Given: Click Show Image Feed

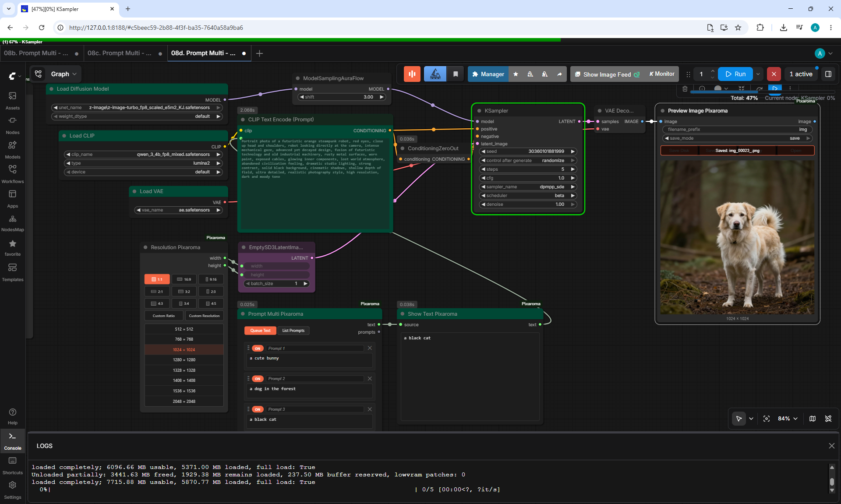Looking at the screenshot, I should pos(607,74).
